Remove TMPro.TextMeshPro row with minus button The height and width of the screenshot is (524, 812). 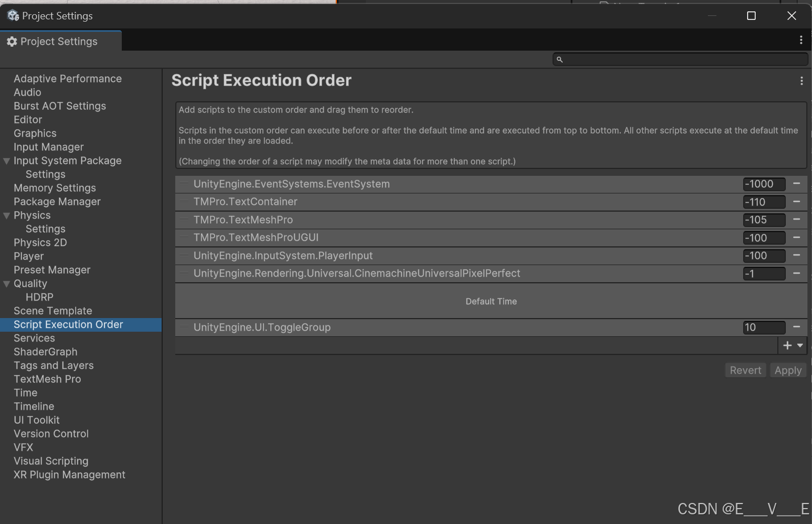coord(797,220)
